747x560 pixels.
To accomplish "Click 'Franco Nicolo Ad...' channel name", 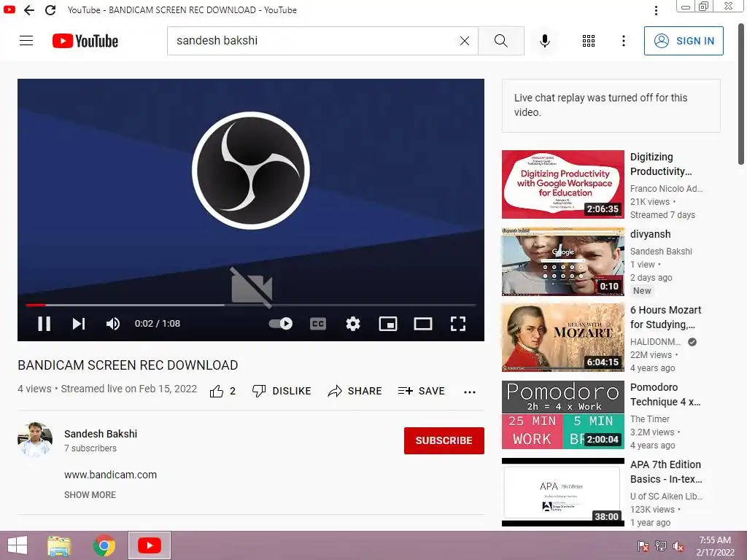I will tap(666, 189).
